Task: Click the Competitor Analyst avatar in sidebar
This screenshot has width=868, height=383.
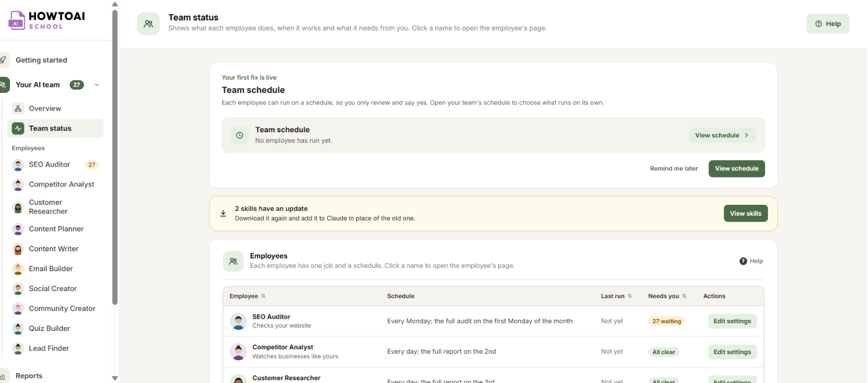Action: coord(18,184)
